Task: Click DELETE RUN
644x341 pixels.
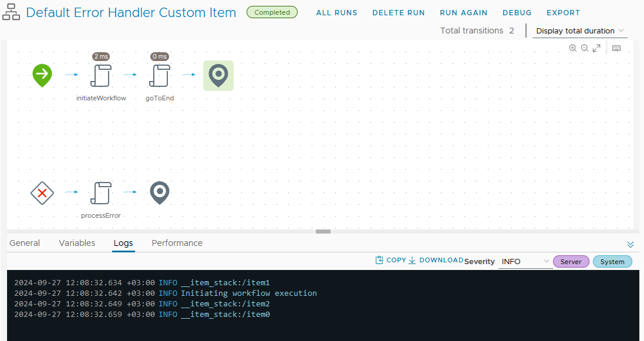Action: pos(399,13)
